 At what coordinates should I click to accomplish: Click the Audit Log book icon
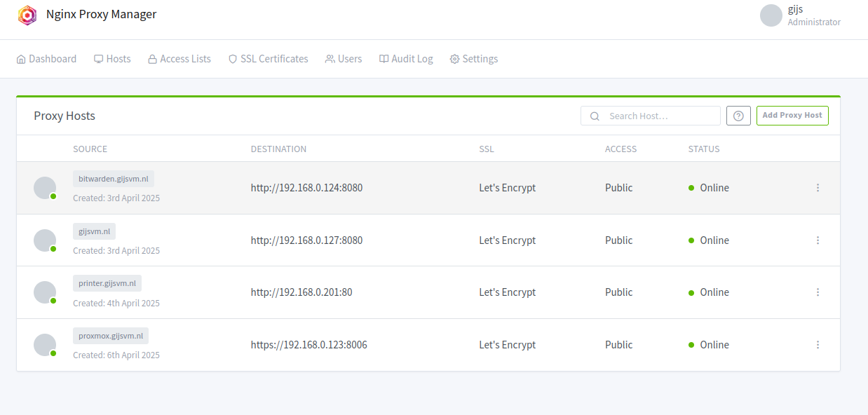384,59
